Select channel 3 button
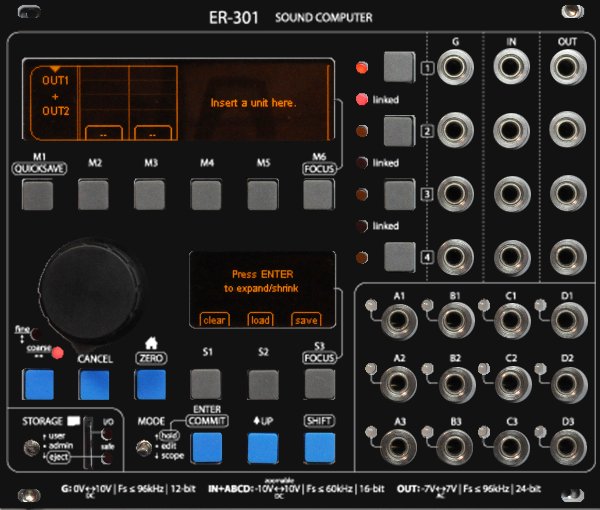600x510 pixels. (399, 194)
